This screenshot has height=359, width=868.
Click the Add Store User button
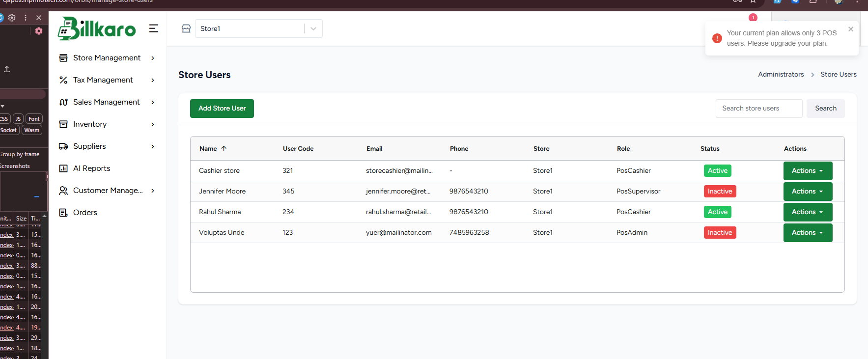[x=222, y=109]
